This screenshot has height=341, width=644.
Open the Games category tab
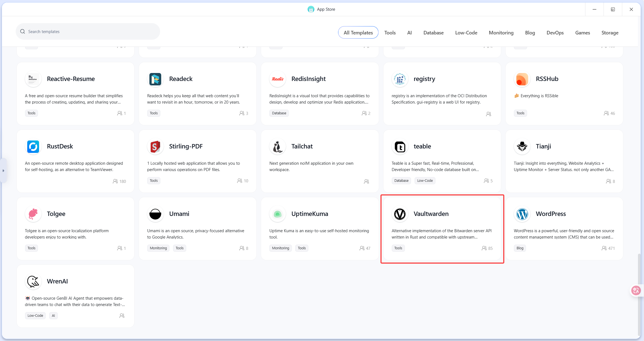pos(582,33)
